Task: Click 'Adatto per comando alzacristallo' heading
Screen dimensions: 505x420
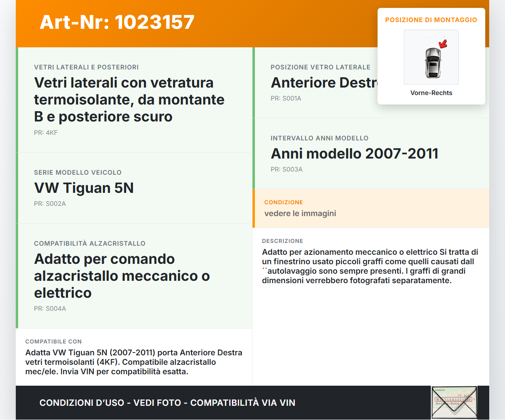Action: point(122,276)
